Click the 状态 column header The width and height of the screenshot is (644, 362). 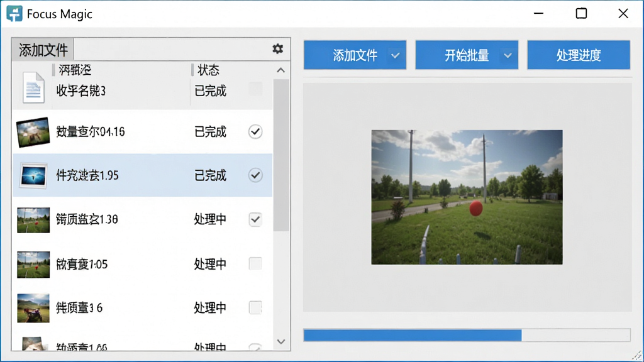(x=208, y=70)
